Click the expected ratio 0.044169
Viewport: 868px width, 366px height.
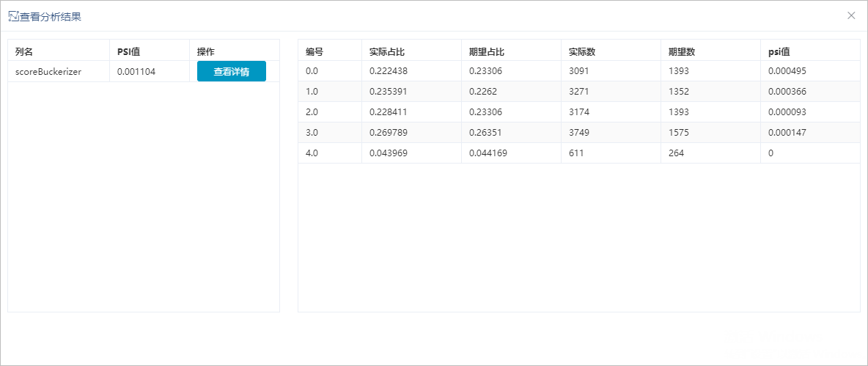pos(488,153)
